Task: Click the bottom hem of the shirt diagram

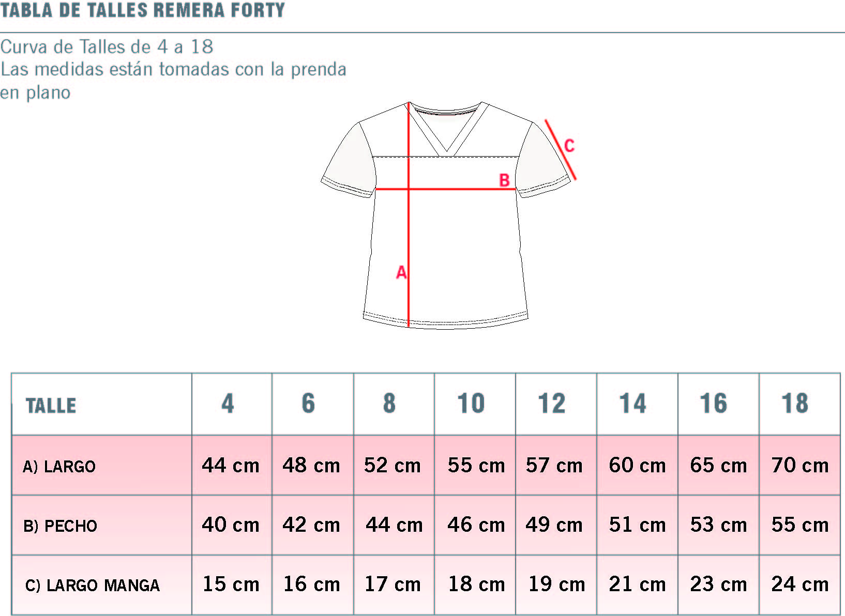Action: tap(446, 320)
